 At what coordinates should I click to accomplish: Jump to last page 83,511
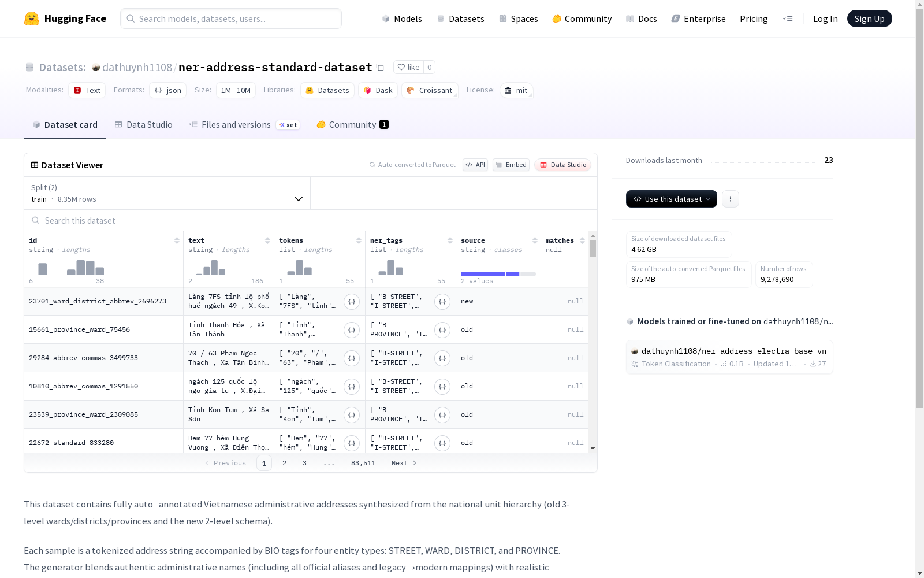point(363,463)
